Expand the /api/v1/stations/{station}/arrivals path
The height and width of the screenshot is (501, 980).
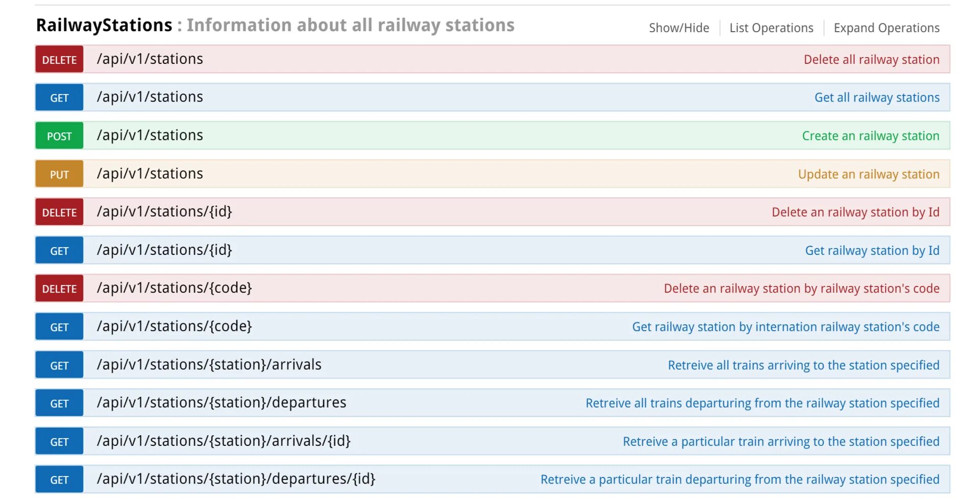[x=209, y=365]
